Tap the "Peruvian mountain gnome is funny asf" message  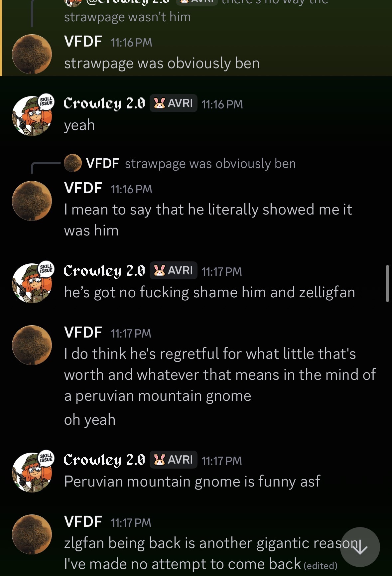click(192, 482)
